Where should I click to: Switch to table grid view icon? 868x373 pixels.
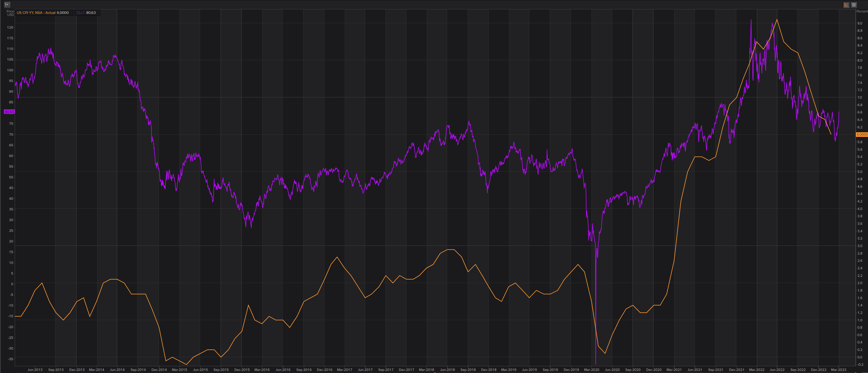854,5
